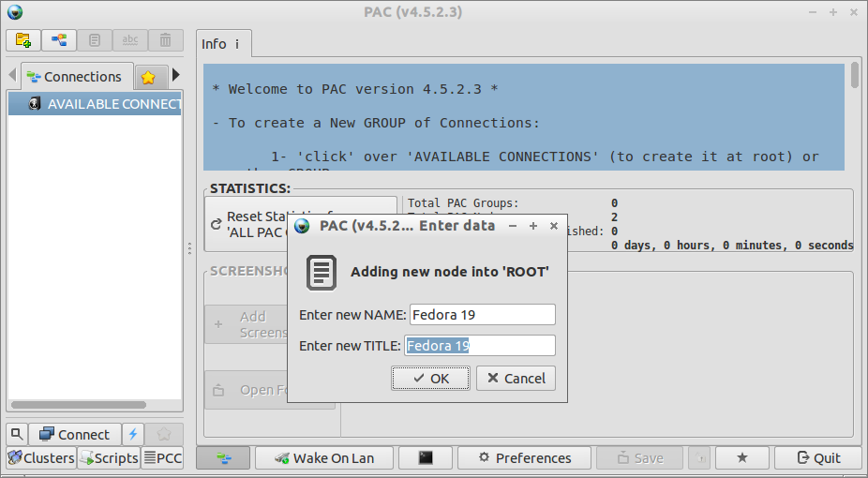
Task: Click the left tab scroll arrow
Action: 12,74
